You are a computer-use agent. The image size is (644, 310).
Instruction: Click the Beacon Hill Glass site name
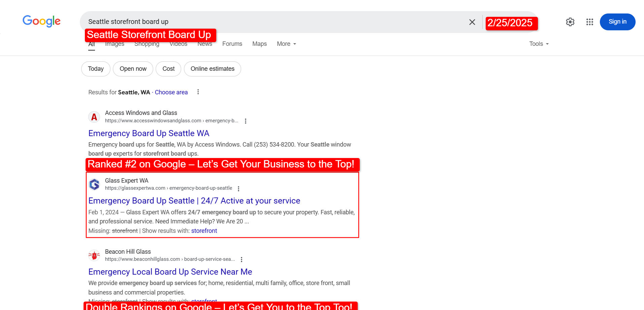[x=128, y=252]
